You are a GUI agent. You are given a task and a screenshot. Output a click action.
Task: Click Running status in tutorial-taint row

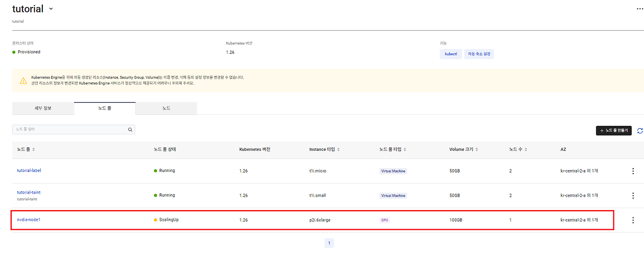tap(167, 195)
